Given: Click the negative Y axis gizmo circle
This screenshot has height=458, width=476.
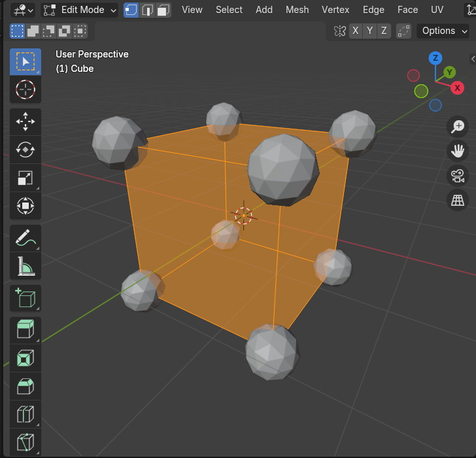Looking at the screenshot, I should tap(421, 91).
